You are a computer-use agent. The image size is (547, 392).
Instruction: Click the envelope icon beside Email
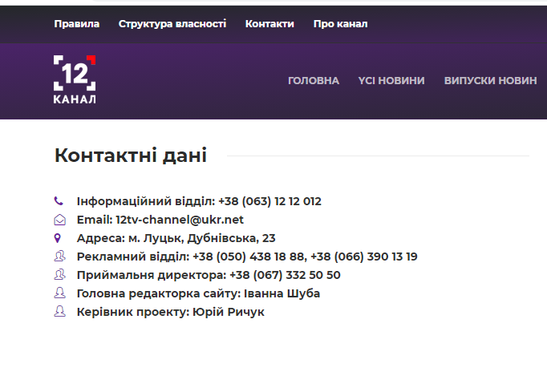click(59, 220)
